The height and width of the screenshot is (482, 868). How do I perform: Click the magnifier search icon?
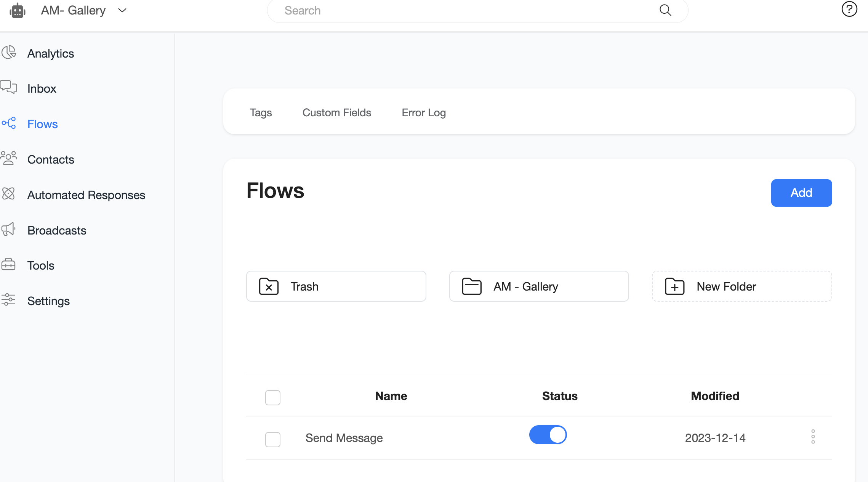point(665,10)
